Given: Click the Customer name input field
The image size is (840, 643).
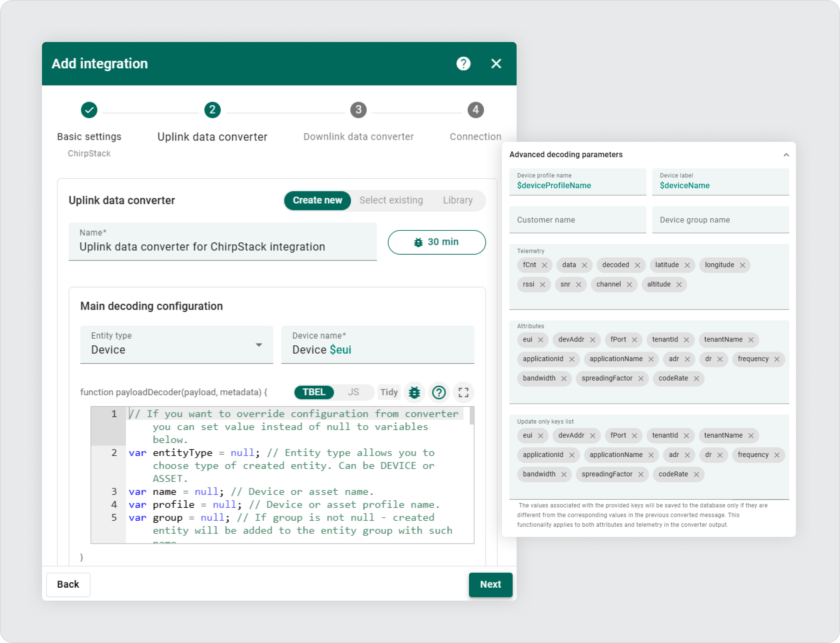Looking at the screenshot, I should (577, 220).
